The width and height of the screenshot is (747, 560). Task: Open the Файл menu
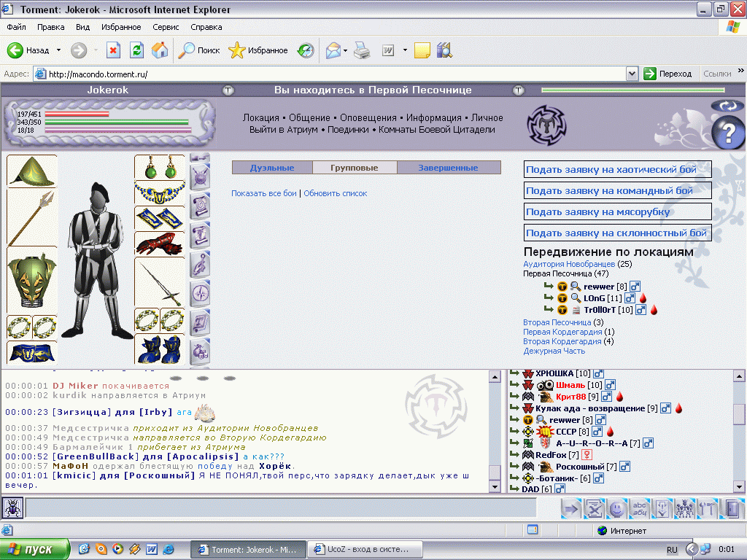17,27
